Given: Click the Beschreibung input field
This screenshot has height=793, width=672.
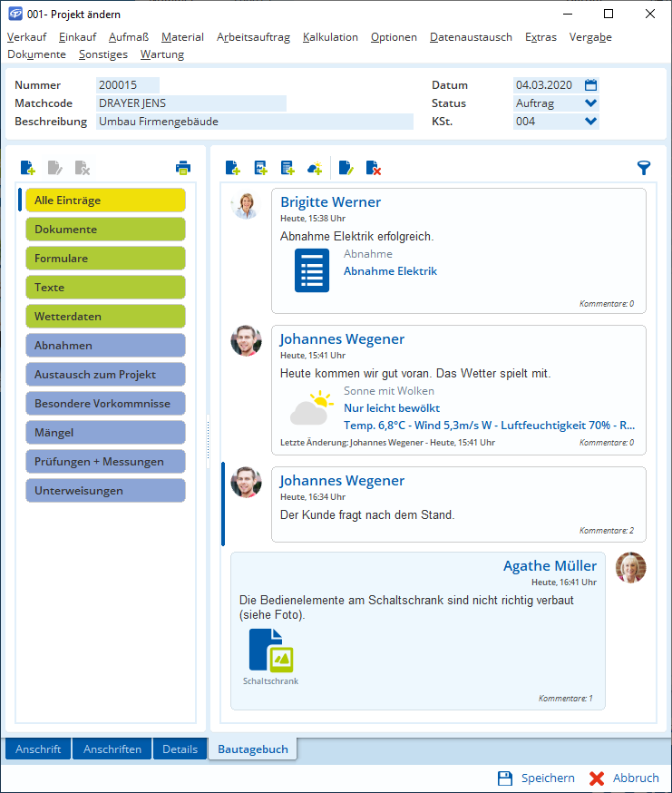Looking at the screenshot, I should (254, 122).
